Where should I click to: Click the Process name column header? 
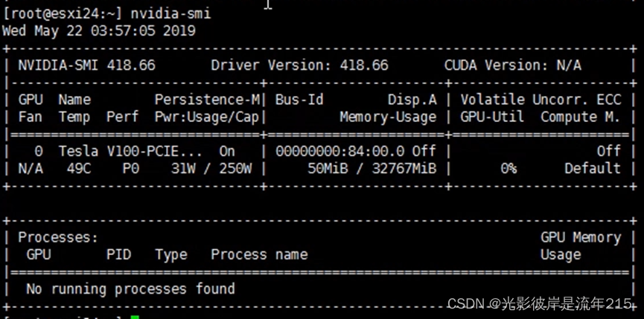[259, 254]
